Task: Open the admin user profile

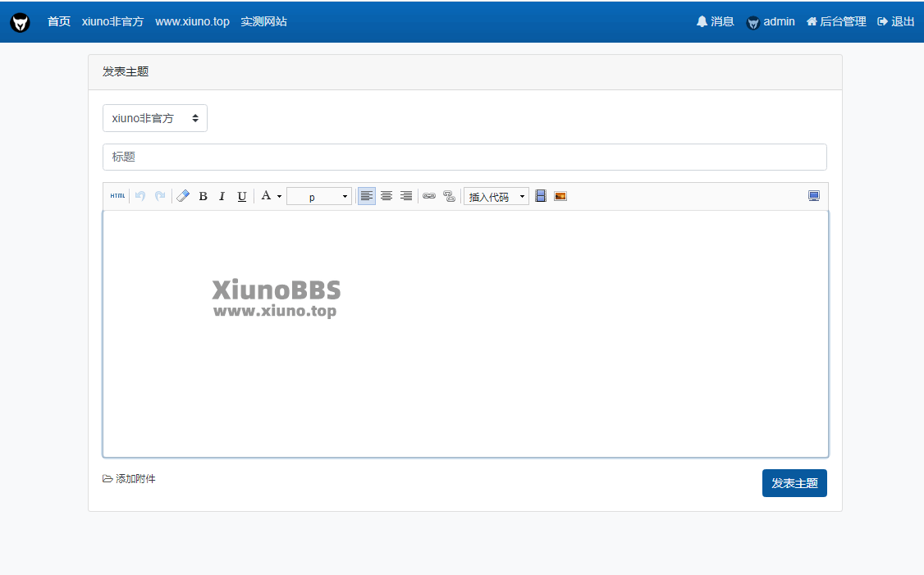Action: pos(771,22)
